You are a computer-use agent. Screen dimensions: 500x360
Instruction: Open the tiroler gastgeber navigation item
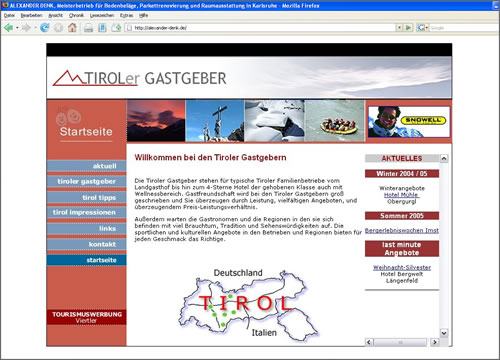coord(87,181)
